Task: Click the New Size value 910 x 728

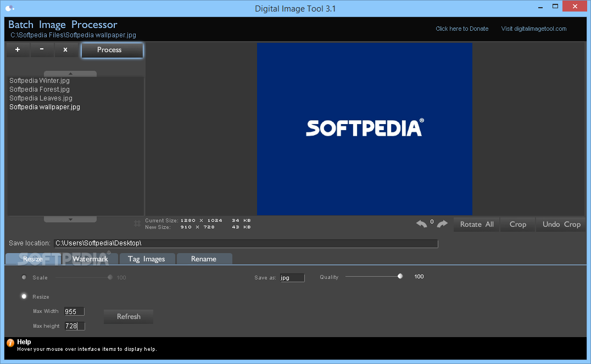Action: [x=198, y=227]
